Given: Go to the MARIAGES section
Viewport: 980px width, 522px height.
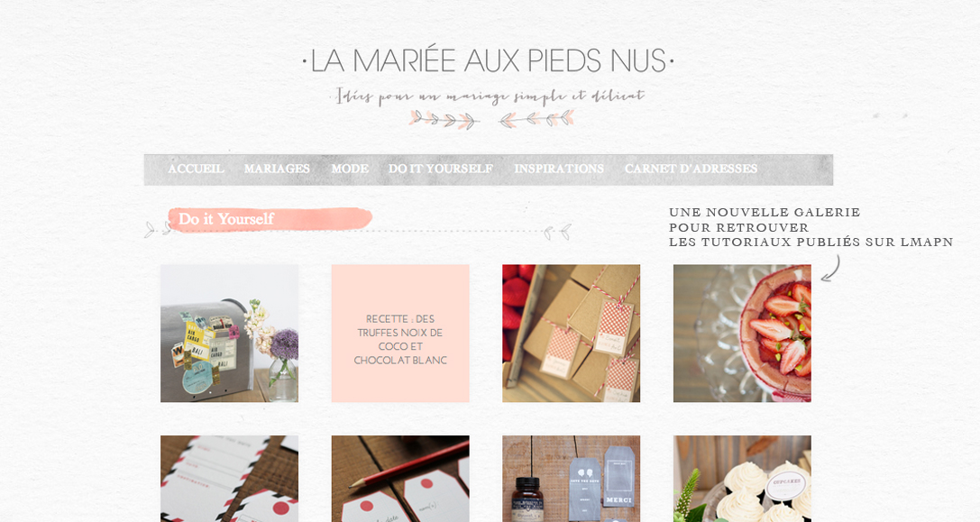Looking at the screenshot, I should point(277,169).
